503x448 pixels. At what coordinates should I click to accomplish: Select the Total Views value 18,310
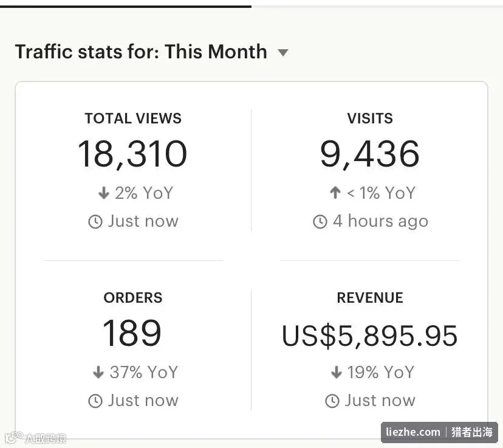tap(132, 154)
